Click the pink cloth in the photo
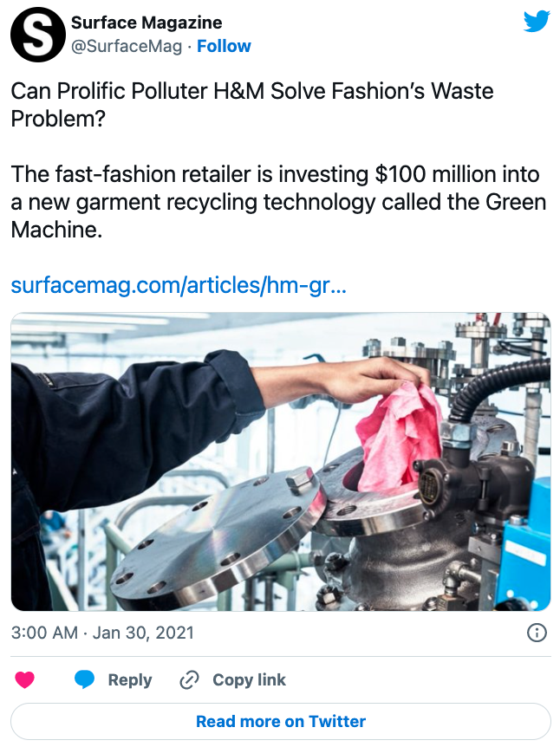Screen dimensions: 560x747 400,437
